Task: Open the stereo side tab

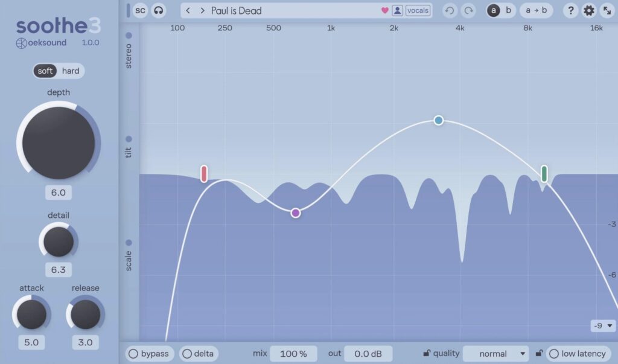Action: point(129,51)
